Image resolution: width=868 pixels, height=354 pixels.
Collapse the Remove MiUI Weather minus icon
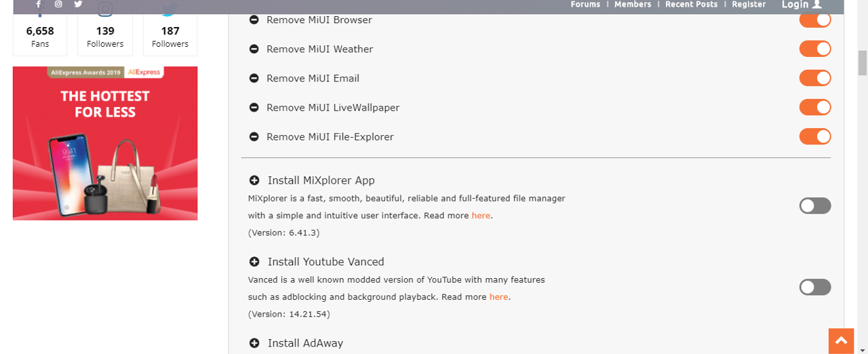(x=254, y=50)
